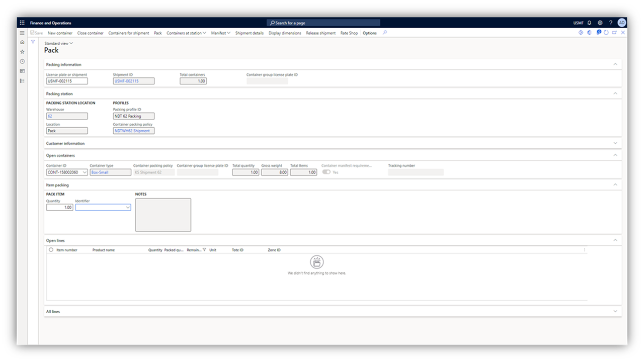Click Pack in the action pane
644x362 pixels.
pyautogui.click(x=158, y=33)
